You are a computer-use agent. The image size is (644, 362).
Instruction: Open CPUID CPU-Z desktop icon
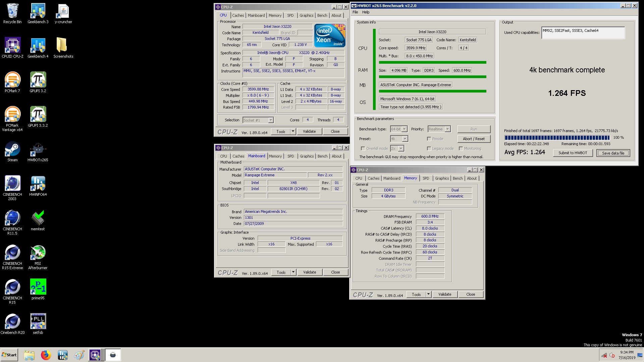12,48
